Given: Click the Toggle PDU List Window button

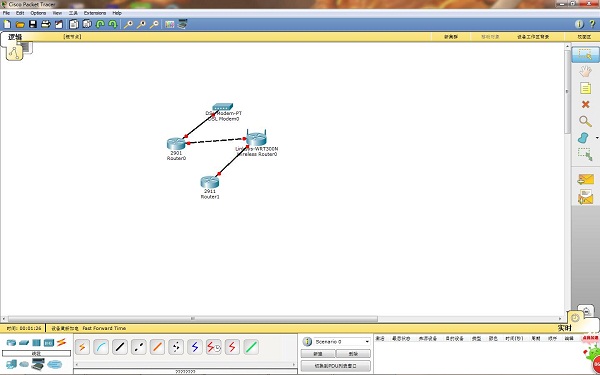Looking at the screenshot, I should tap(336, 366).
